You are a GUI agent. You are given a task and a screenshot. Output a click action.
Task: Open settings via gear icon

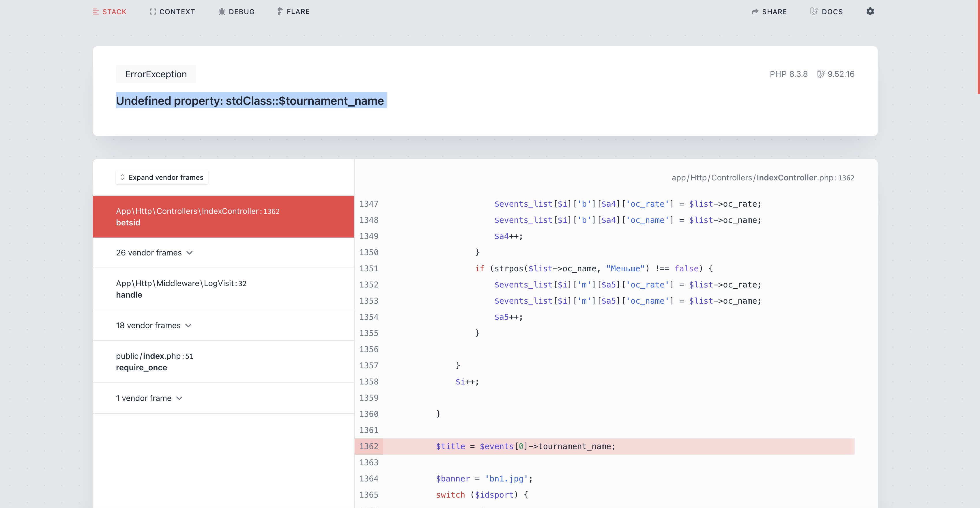coord(870,12)
